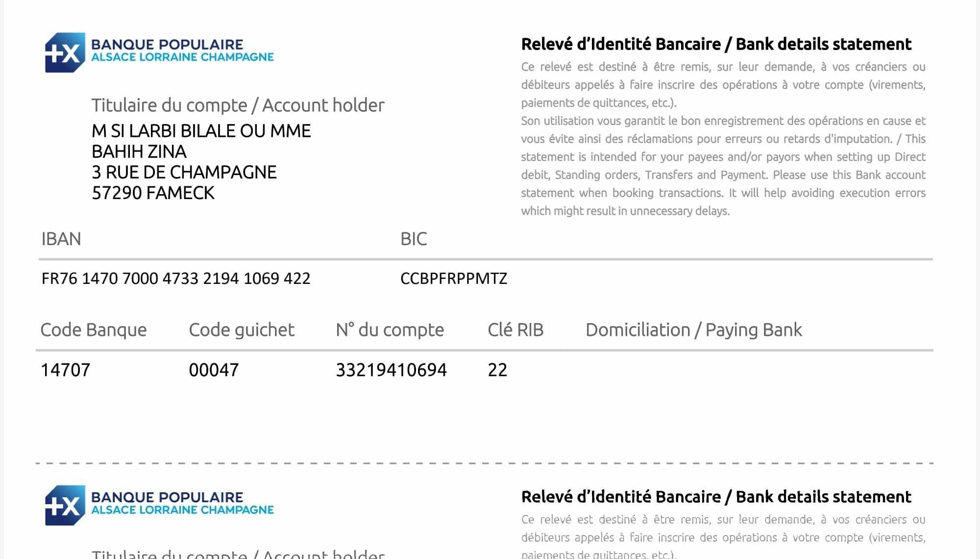
Task: Click the Clé RIB header label
Action: click(x=515, y=330)
